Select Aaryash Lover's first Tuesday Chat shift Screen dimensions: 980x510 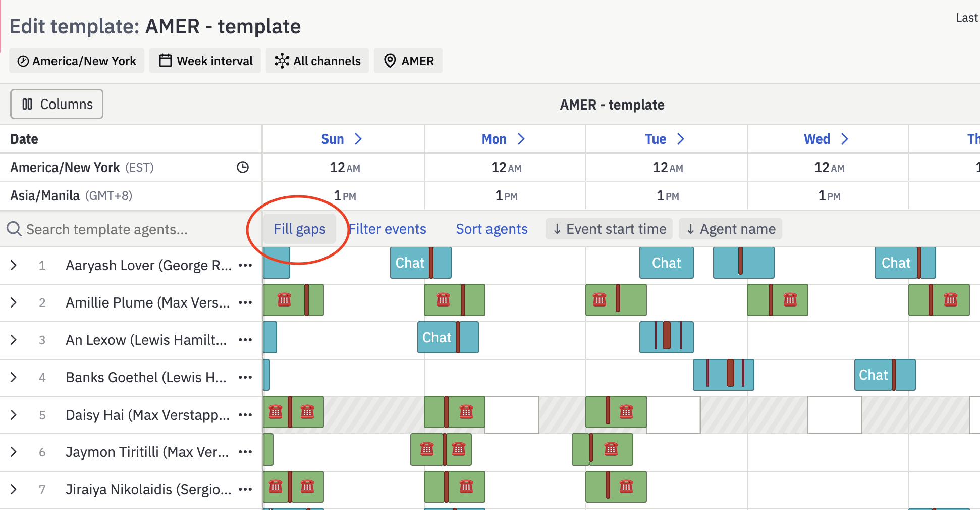point(666,263)
